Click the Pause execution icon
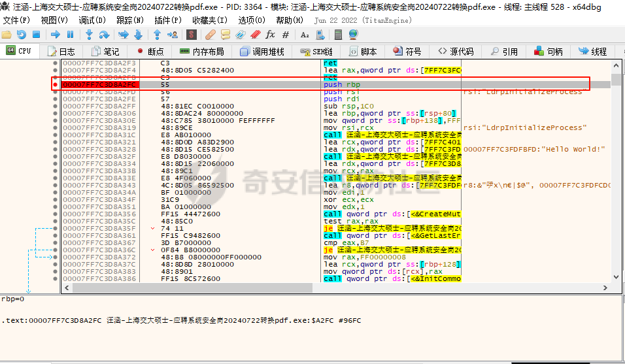Viewport: 625px width, 364px height. coord(70,35)
